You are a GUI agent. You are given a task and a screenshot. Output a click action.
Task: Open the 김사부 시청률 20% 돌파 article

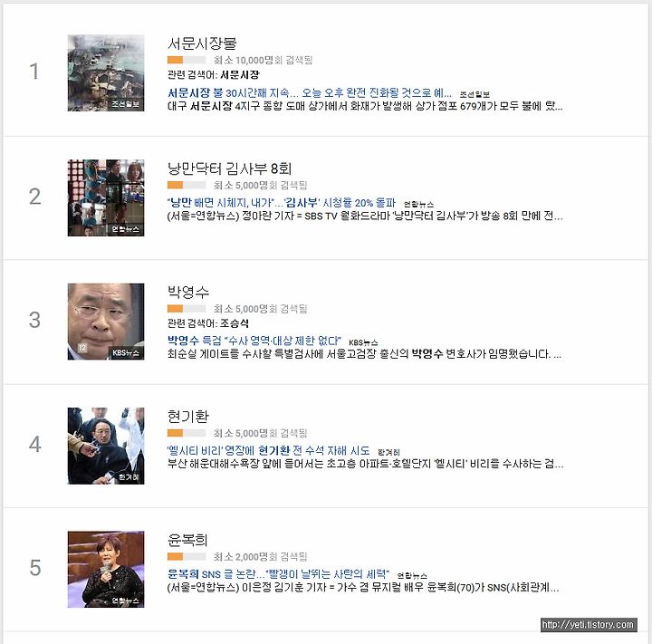click(282, 203)
